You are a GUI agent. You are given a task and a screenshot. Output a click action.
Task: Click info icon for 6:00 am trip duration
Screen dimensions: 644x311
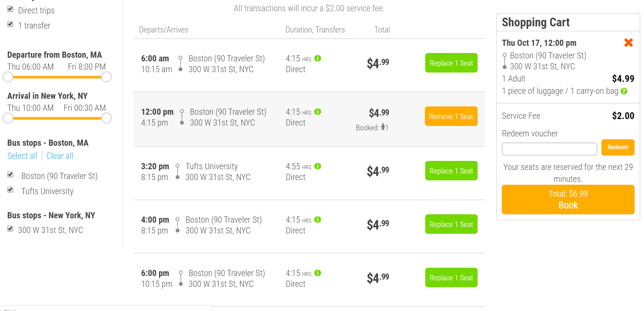pyautogui.click(x=318, y=58)
